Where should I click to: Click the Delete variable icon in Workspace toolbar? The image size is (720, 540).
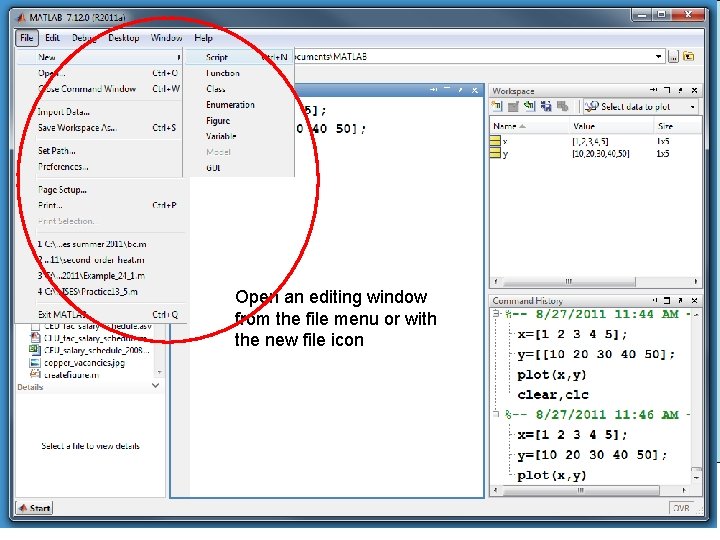pyautogui.click(x=562, y=107)
